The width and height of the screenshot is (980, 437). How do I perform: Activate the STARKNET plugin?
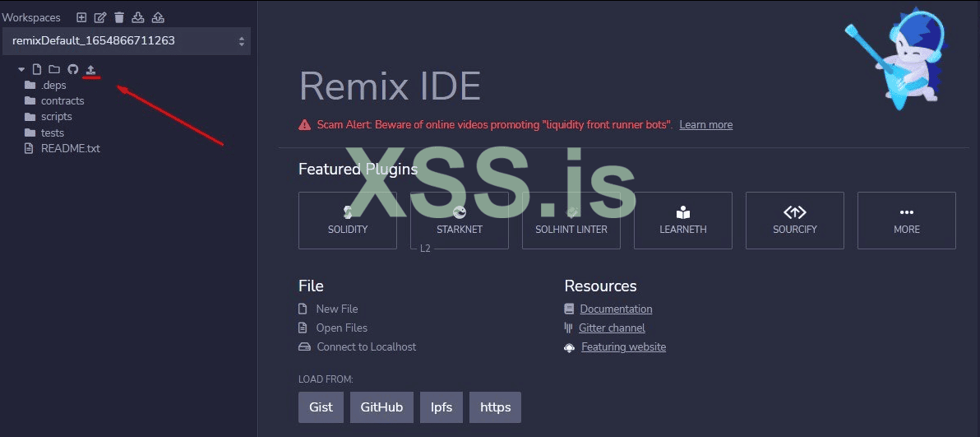(x=460, y=221)
